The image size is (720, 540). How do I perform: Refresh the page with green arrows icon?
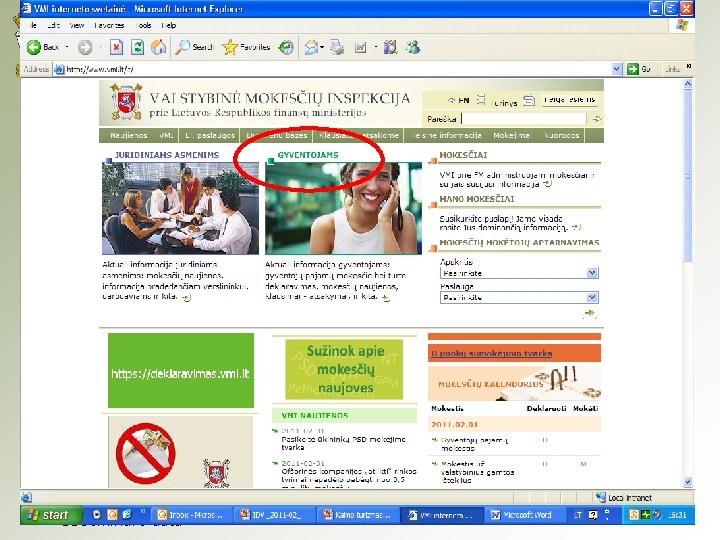[137, 47]
